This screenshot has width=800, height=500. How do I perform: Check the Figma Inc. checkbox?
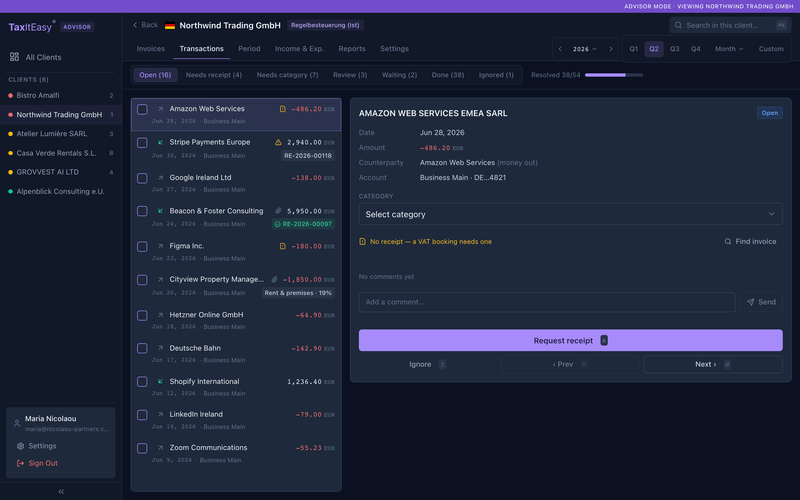point(142,246)
